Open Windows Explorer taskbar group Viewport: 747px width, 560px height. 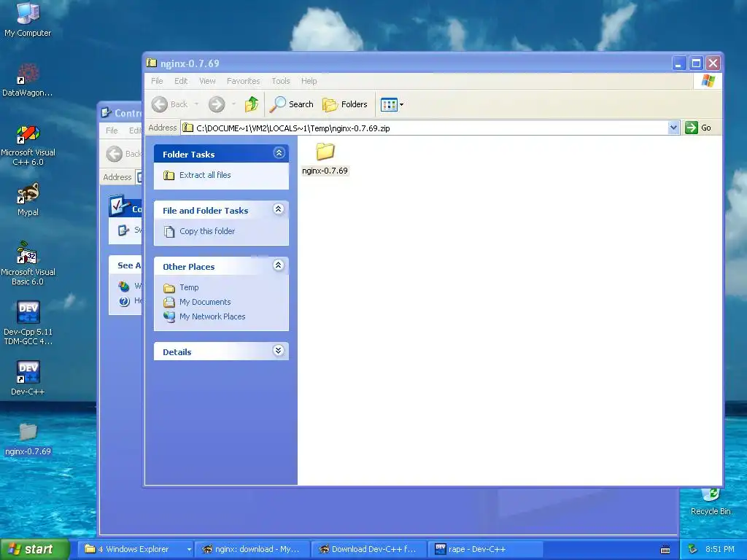tap(137, 549)
